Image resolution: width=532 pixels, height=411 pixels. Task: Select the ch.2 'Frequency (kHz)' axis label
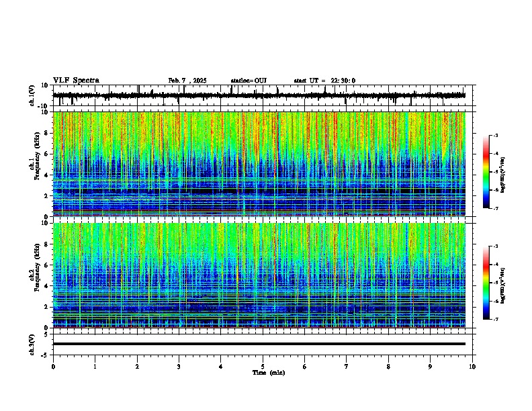click(x=37, y=267)
